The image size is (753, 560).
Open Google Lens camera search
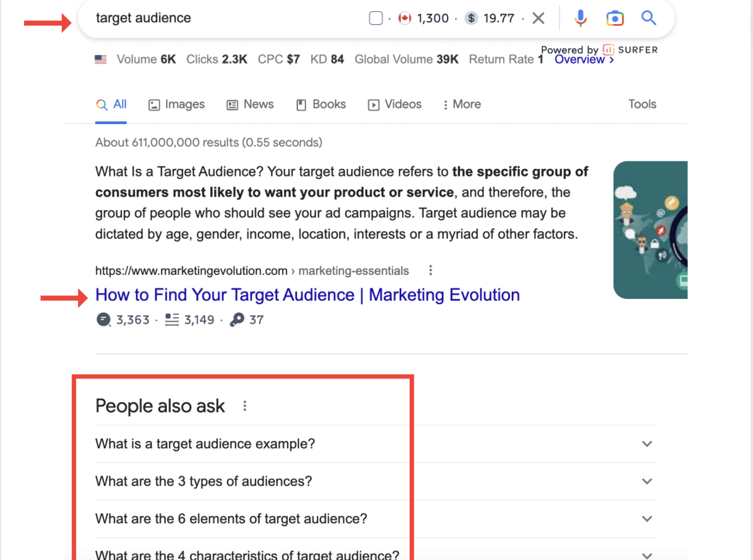(614, 18)
